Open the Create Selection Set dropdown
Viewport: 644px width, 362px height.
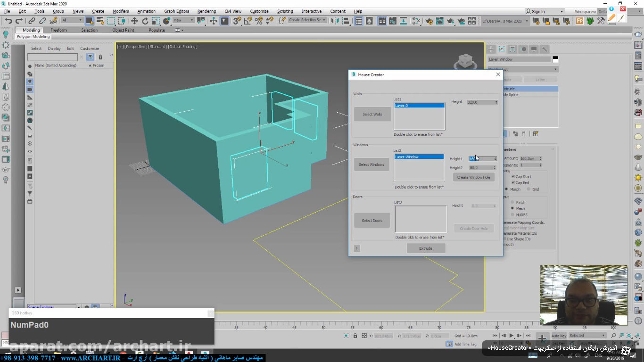tap(307, 20)
